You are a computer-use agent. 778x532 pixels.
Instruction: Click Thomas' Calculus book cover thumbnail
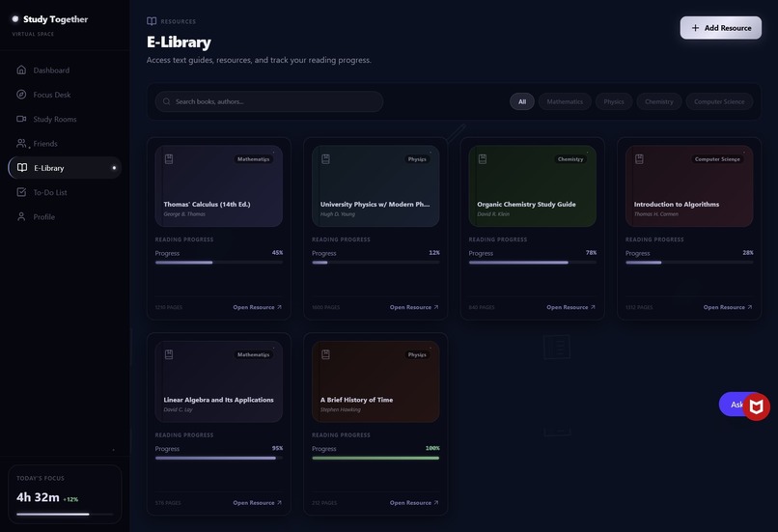pyautogui.click(x=219, y=186)
